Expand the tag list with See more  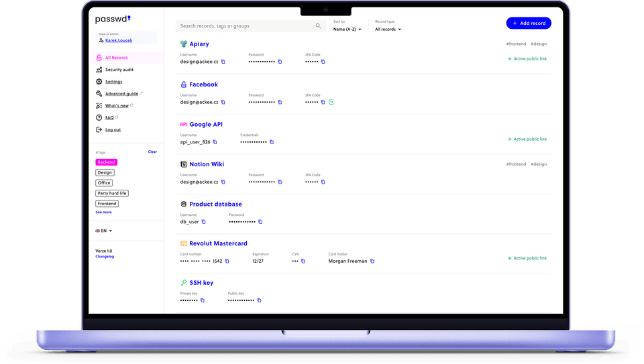click(x=103, y=212)
